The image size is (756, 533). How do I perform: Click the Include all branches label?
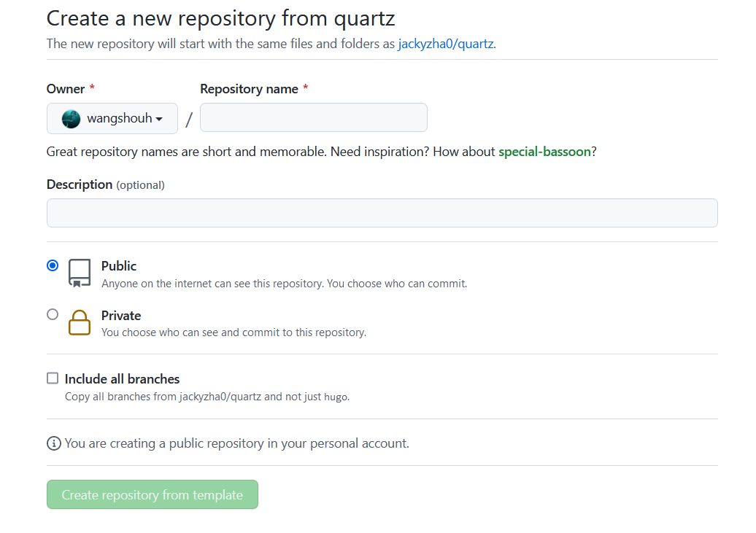click(122, 379)
